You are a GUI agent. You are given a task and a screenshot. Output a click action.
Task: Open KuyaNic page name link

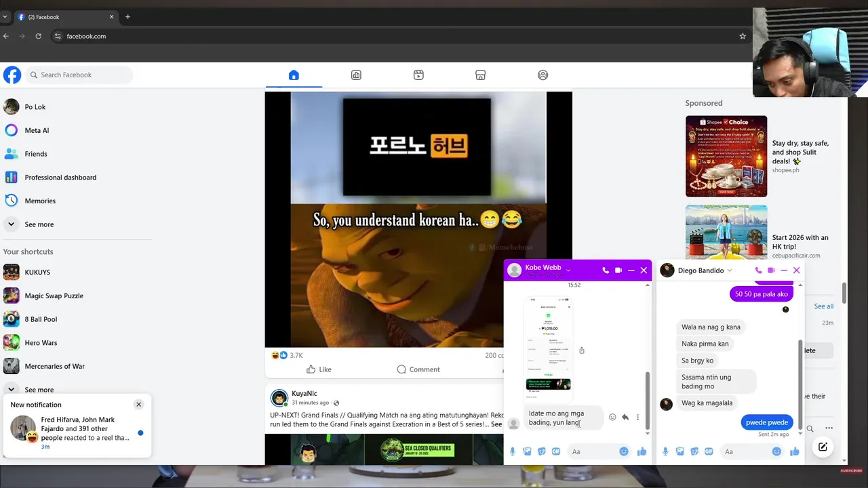(304, 394)
